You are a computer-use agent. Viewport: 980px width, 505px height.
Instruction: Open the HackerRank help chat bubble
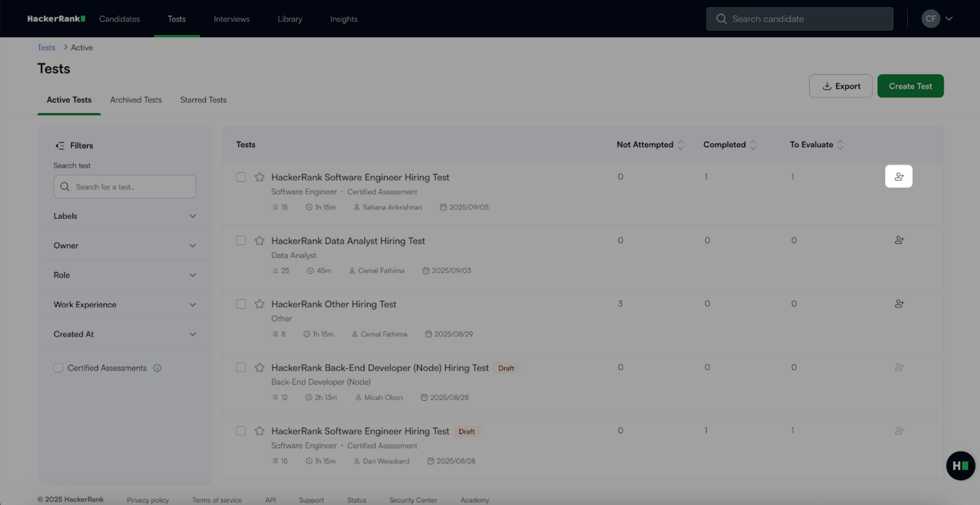pos(960,465)
